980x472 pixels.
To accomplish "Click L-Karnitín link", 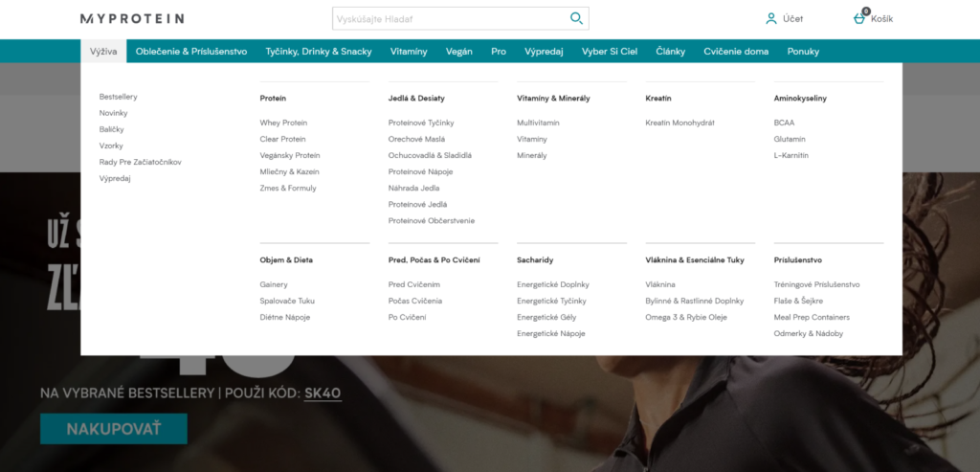I will point(791,155).
